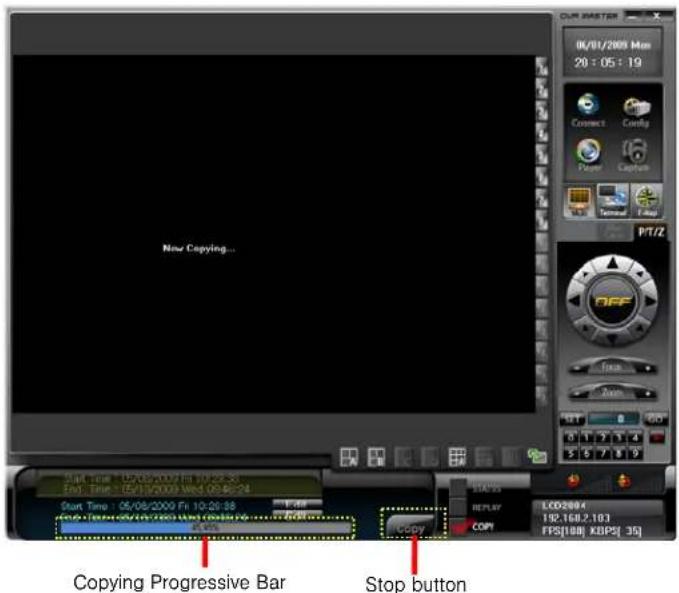
Task: Click keypad digit 3
Action: click(x=619, y=437)
